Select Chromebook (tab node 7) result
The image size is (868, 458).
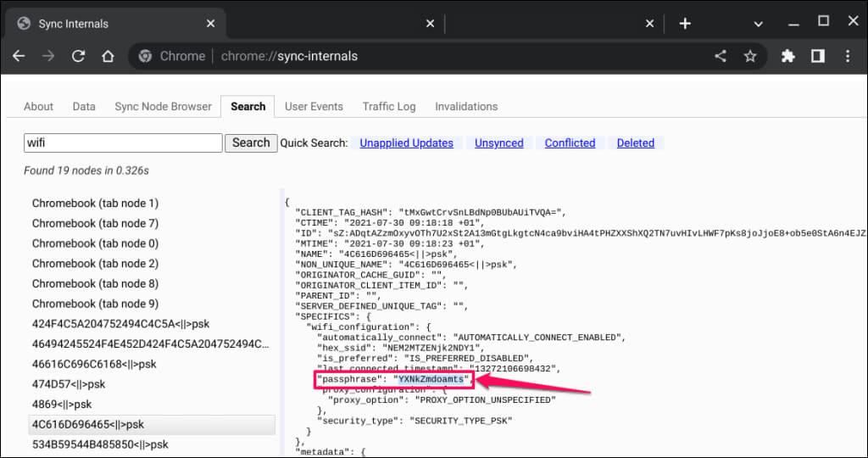(95, 223)
